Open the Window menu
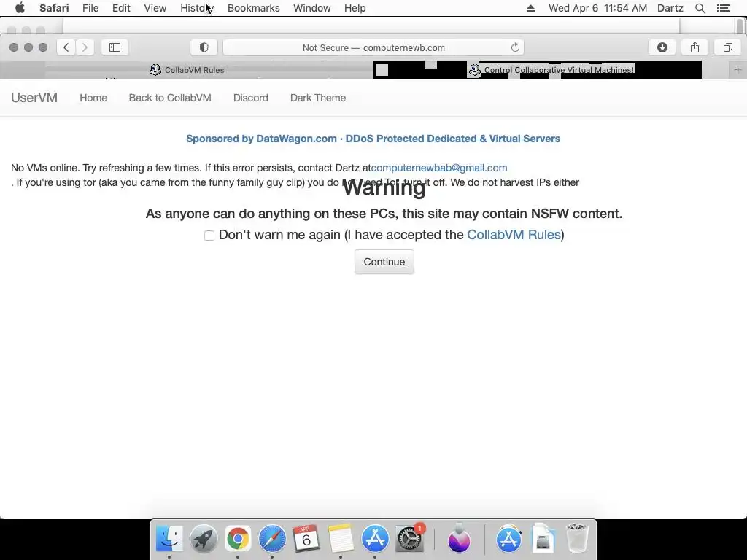 pos(312,8)
